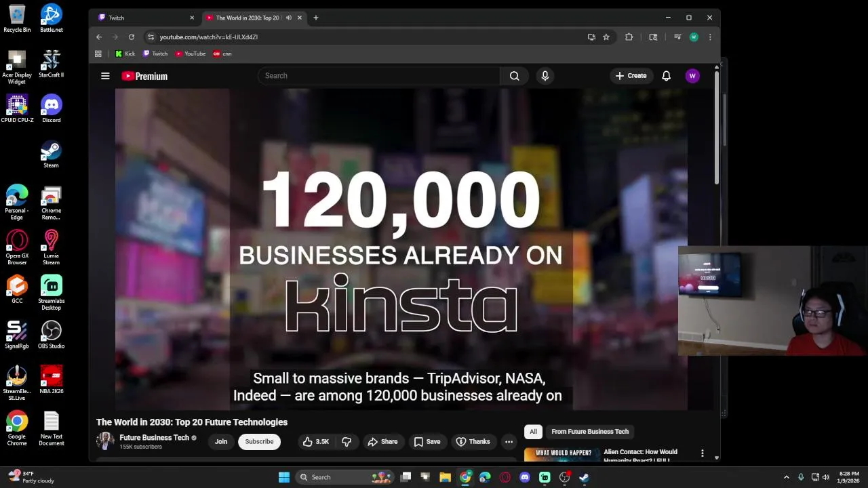Open the YouTube notifications bell
This screenshot has width=868, height=488.
point(667,76)
